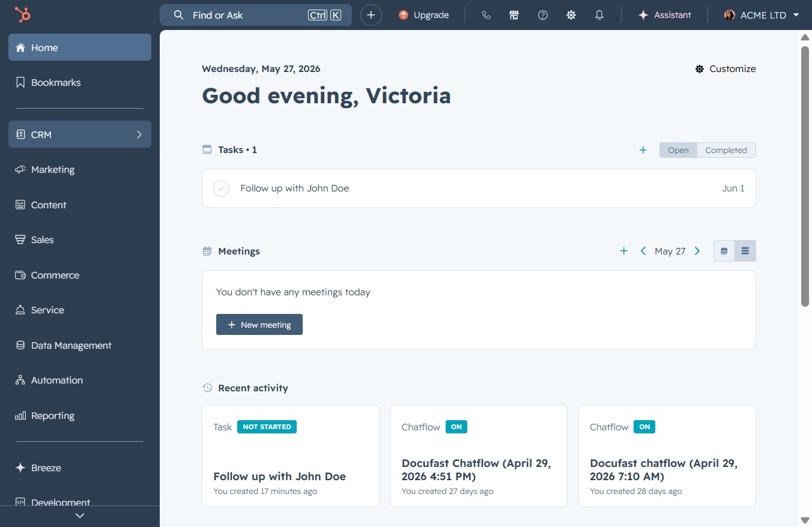812x527 pixels.
Task: Open the Docufast Chatflow 4:51 PM card
Action: [x=479, y=456]
